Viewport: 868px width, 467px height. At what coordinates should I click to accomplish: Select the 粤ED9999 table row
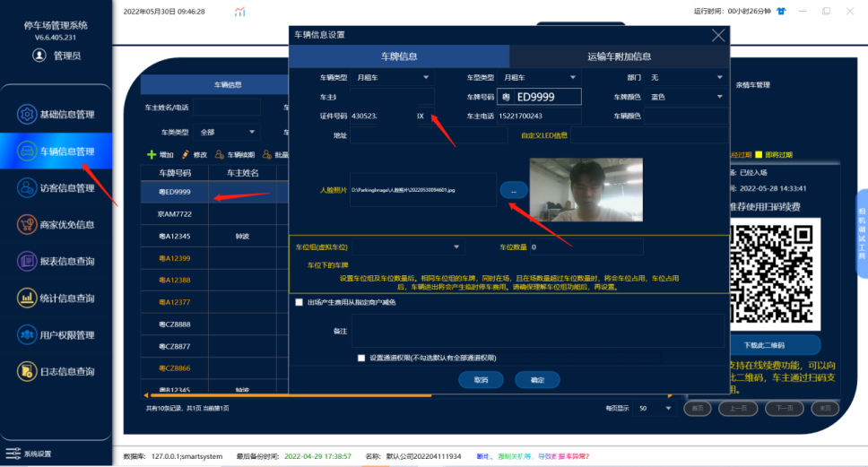(x=215, y=192)
